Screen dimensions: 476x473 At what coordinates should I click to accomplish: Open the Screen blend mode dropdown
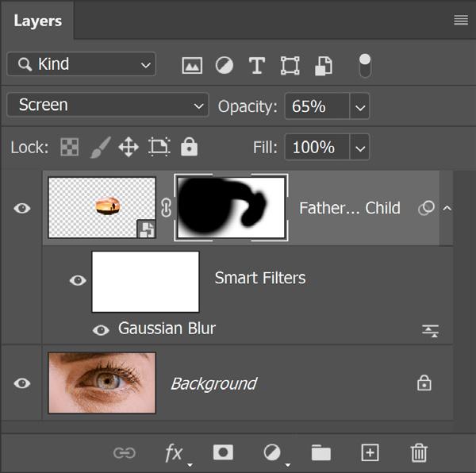108,105
